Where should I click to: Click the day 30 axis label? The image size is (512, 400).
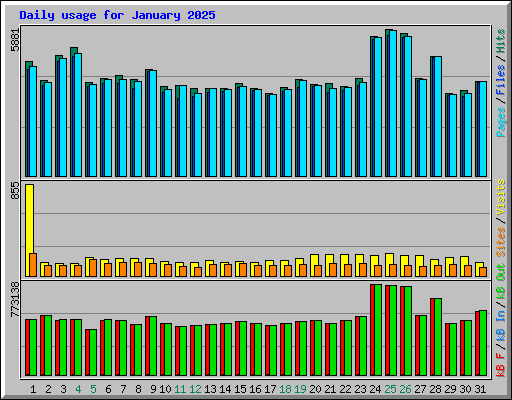tap(465, 389)
